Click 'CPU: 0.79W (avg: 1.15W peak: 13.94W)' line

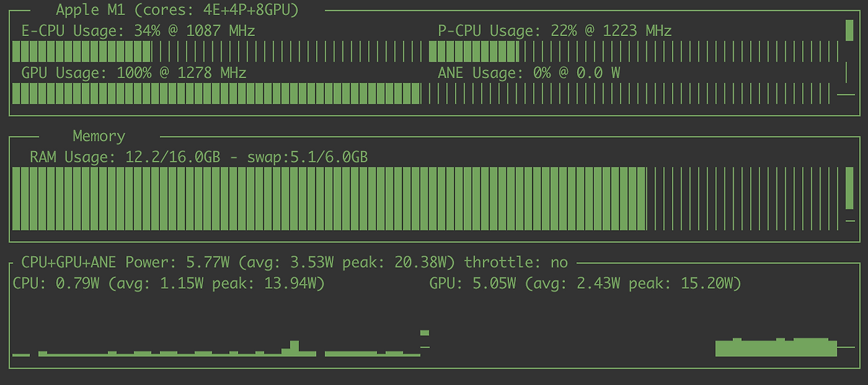pyautogui.click(x=169, y=283)
